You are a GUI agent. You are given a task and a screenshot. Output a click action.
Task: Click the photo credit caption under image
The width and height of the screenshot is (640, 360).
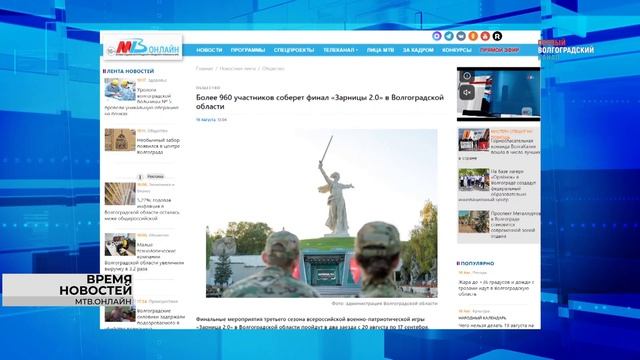click(x=384, y=304)
